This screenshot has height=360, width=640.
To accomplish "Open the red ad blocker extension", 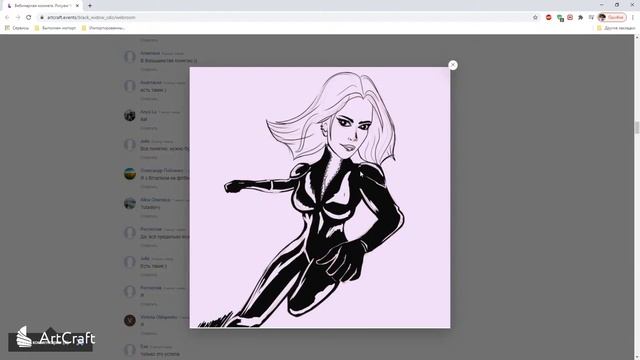I will (x=549, y=17).
